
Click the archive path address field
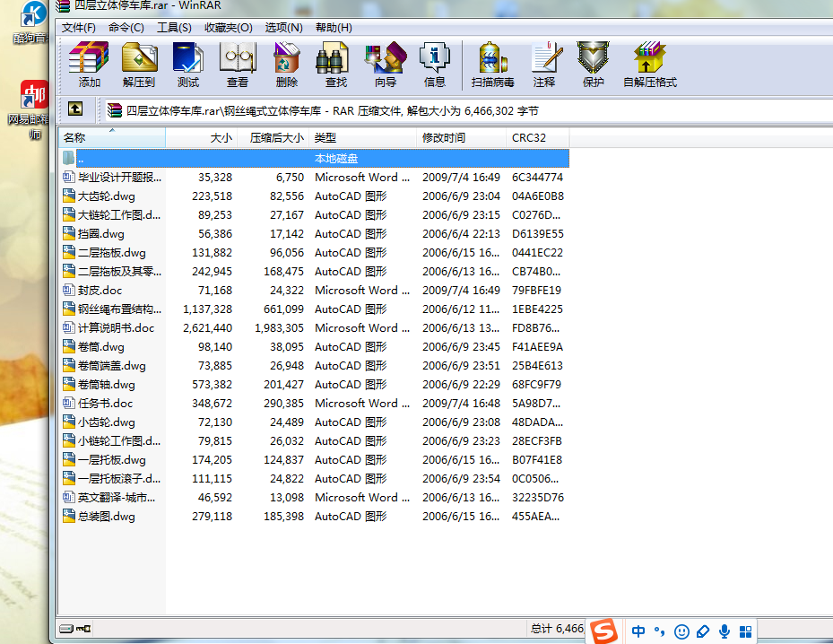click(x=469, y=110)
